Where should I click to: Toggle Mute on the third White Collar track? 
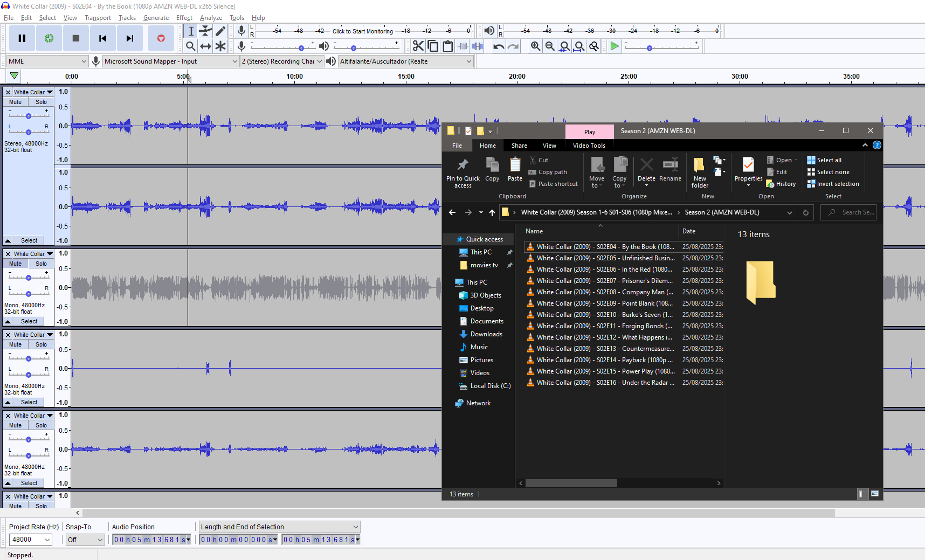point(16,344)
